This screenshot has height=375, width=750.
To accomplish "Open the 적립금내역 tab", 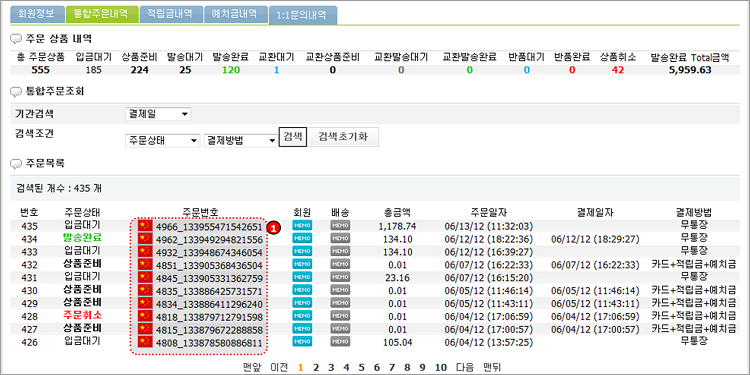I will pos(171,14).
